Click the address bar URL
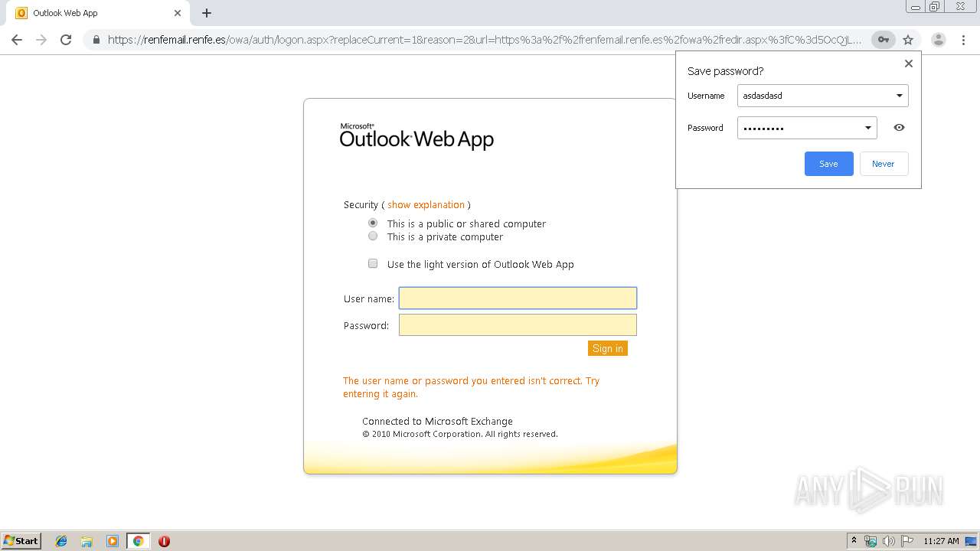 pyautogui.click(x=484, y=40)
